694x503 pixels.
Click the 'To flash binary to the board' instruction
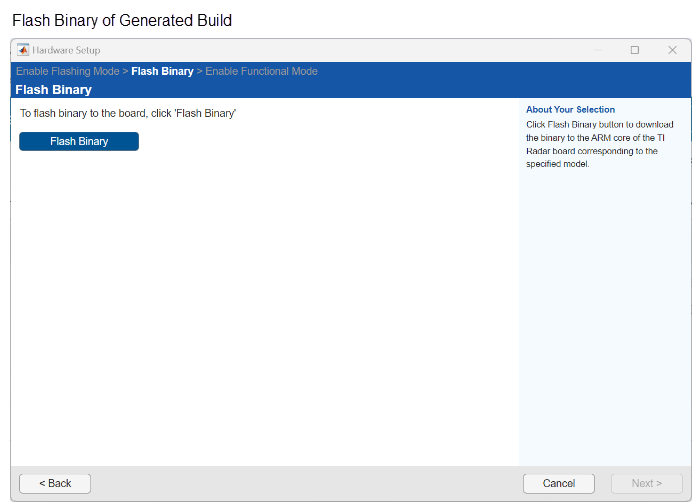128,114
